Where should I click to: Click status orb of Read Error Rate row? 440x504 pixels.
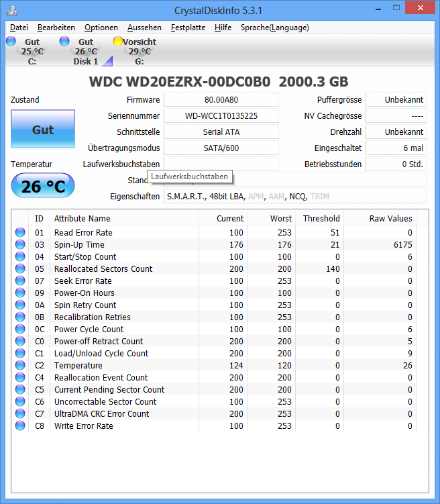[20, 232]
